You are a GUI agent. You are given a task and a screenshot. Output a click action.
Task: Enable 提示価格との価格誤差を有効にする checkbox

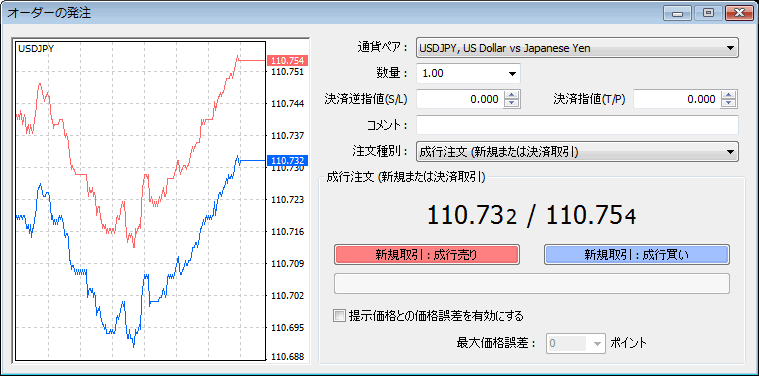[x=339, y=316]
